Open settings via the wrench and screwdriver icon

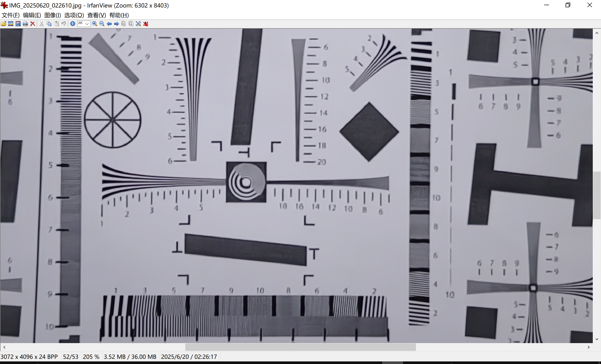point(138,24)
